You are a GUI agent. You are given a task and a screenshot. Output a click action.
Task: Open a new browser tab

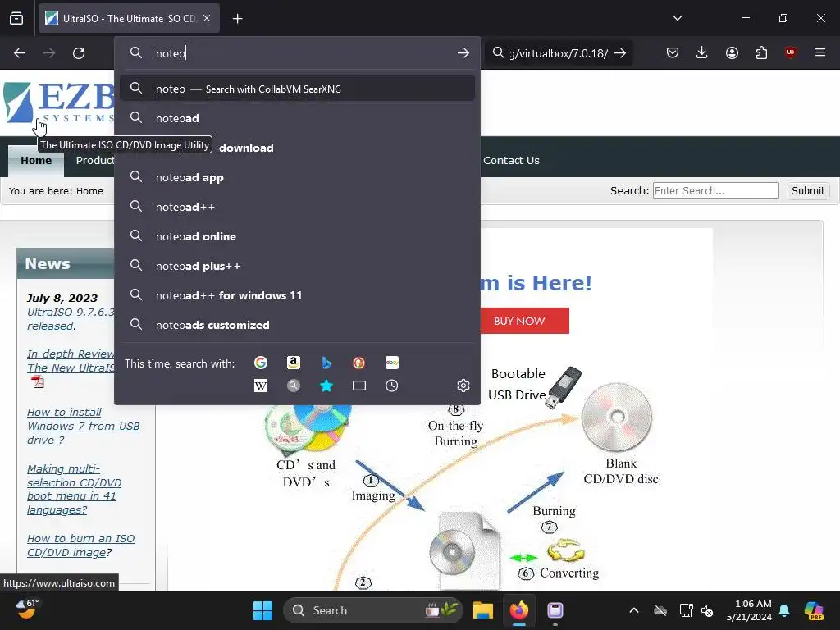tap(237, 19)
